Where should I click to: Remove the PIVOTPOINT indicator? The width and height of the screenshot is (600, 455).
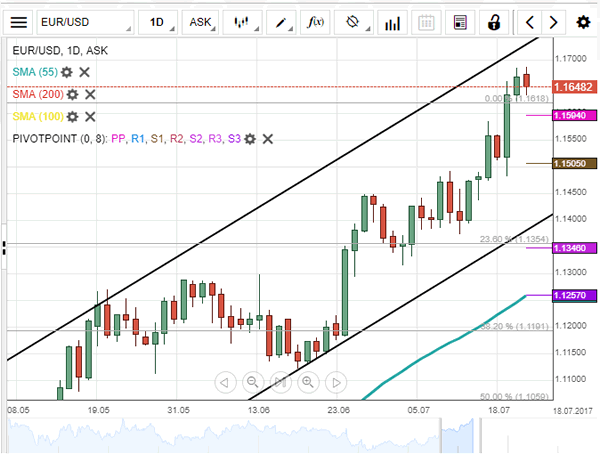click(268, 139)
